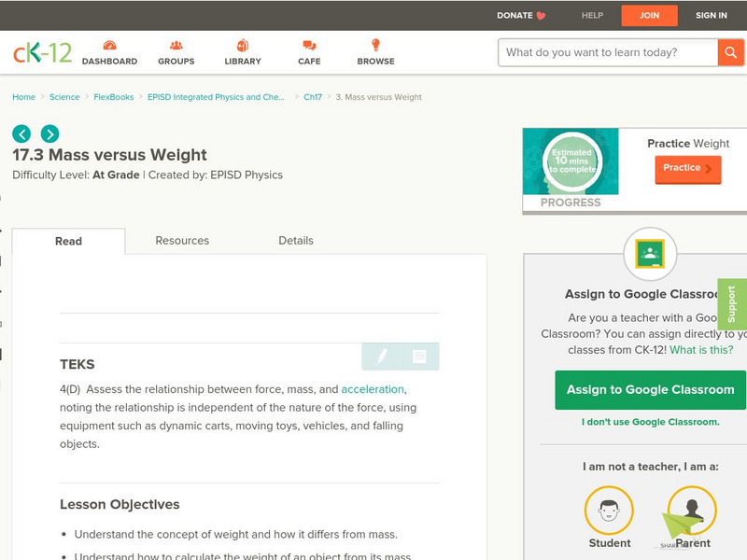Click the green paper plane share icon
The width and height of the screenshot is (747, 560).
coord(681,527)
